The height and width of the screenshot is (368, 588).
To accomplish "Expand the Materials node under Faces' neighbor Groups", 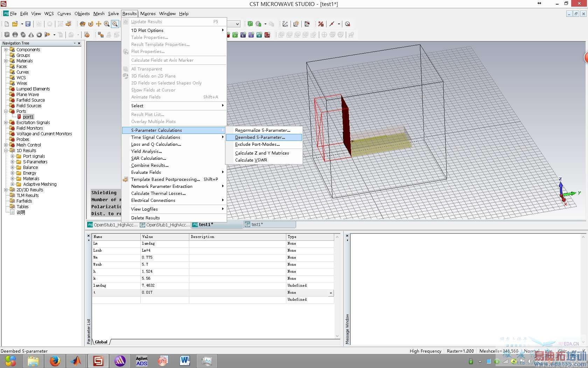I will point(6,61).
